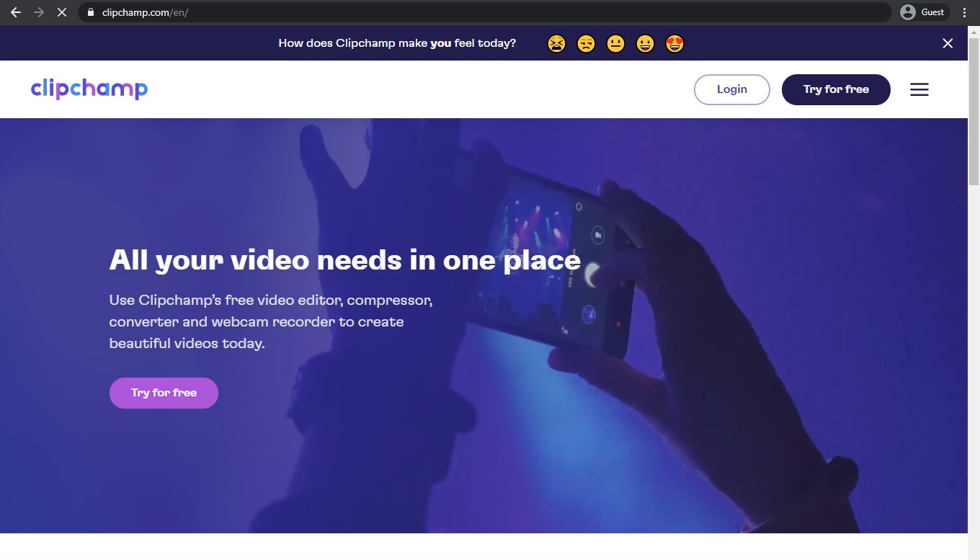Open Chrome's three-dot menu
The height and width of the screenshot is (560, 980).
[965, 12]
